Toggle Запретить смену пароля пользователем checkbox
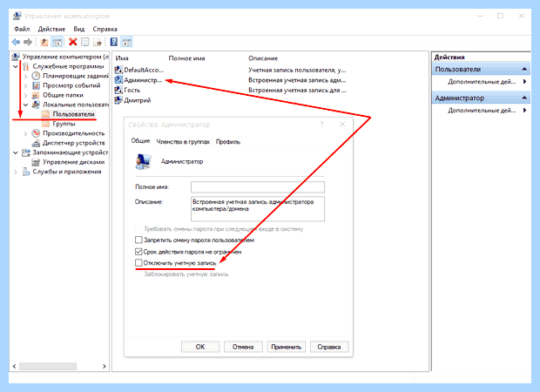The height and width of the screenshot is (392, 540). click(x=138, y=240)
